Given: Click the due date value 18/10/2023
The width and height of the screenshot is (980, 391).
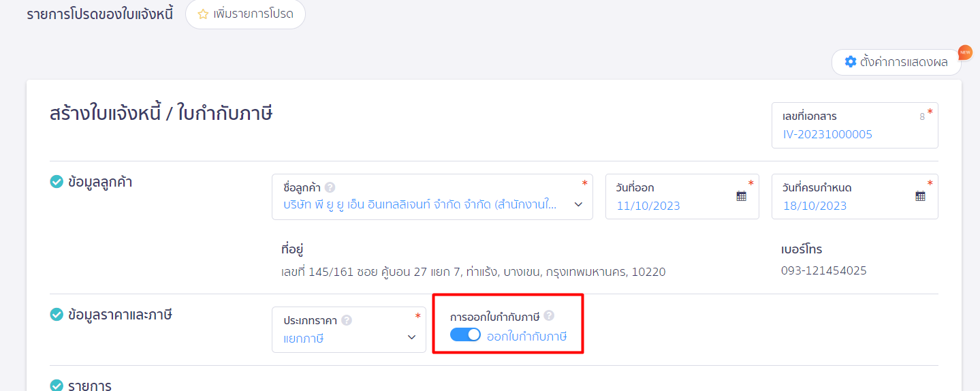Looking at the screenshot, I should coord(815,206).
